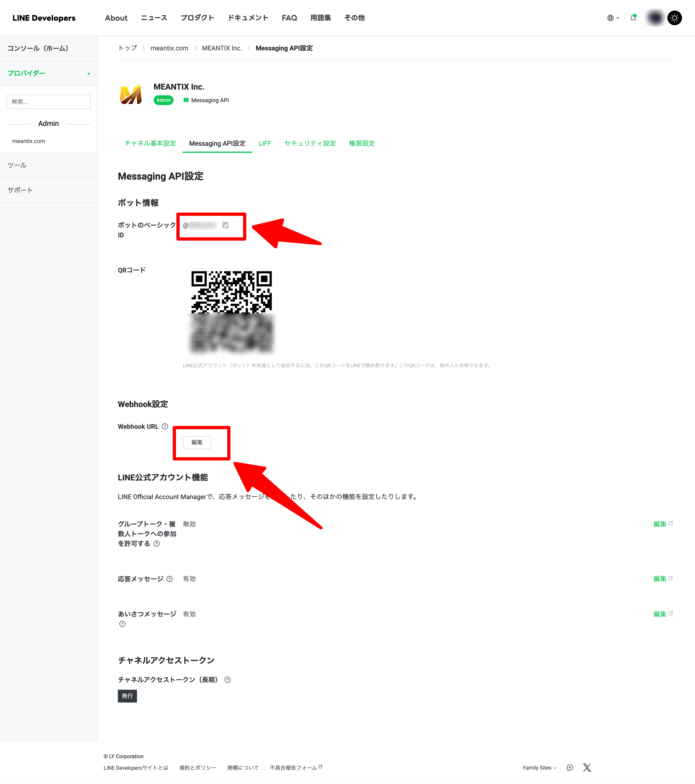Open the globe language selector

(613, 18)
